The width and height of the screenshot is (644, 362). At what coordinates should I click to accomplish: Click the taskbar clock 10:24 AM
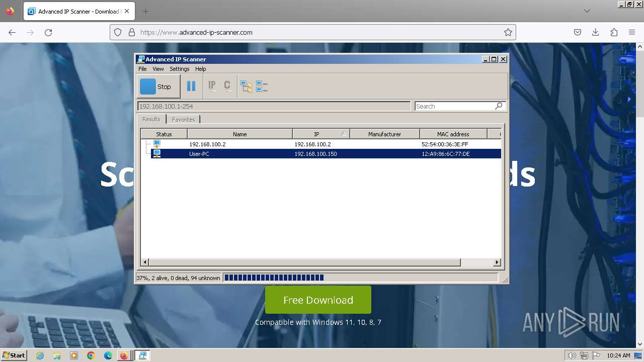click(x=618, y=355)
